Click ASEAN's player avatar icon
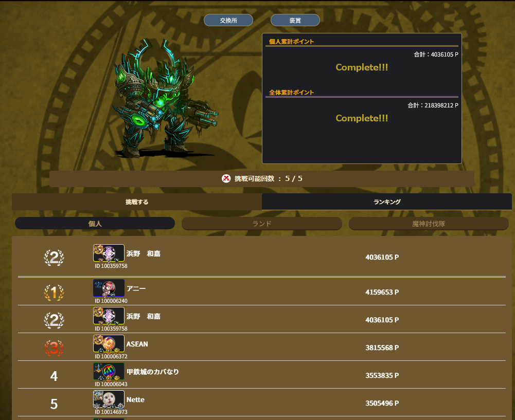This screenshot has width=515, height=420. pyautogui.click(x=109, y=343)
